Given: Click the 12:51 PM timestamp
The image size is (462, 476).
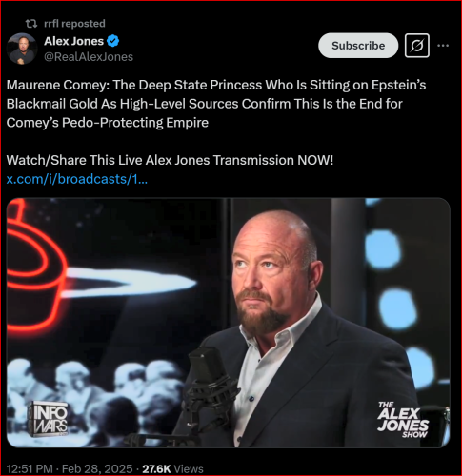Looking at the screenshot, I should point(30,468).
